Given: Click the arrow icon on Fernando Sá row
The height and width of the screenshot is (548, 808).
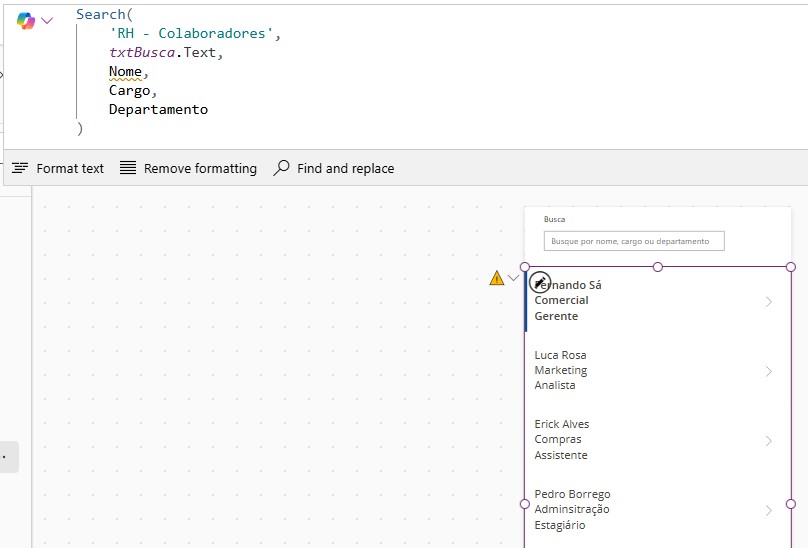Looking at the screenshot, I should point(768,301).
